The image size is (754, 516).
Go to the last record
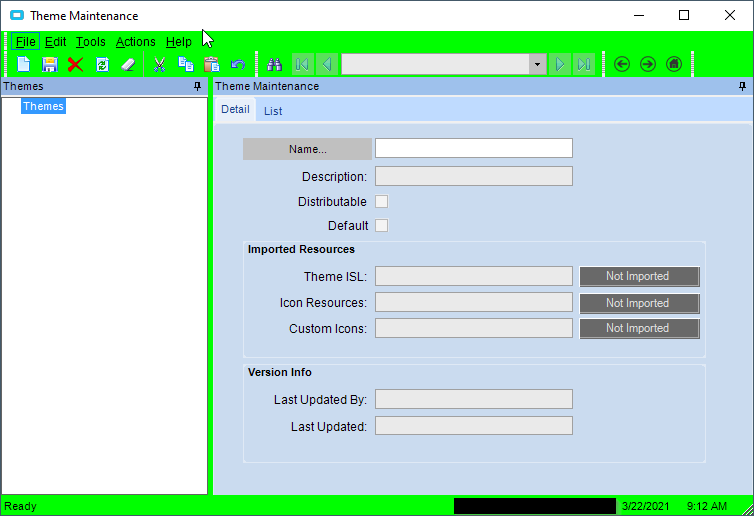pyautogui.click(x=584, y=64)
